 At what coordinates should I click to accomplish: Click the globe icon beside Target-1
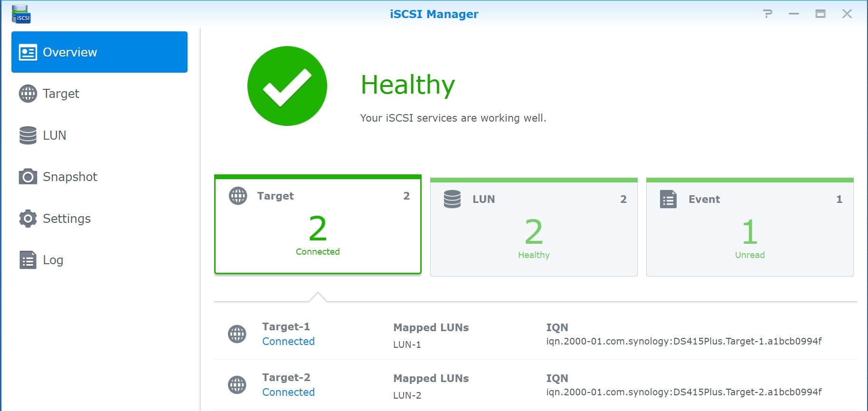point(237,334)
